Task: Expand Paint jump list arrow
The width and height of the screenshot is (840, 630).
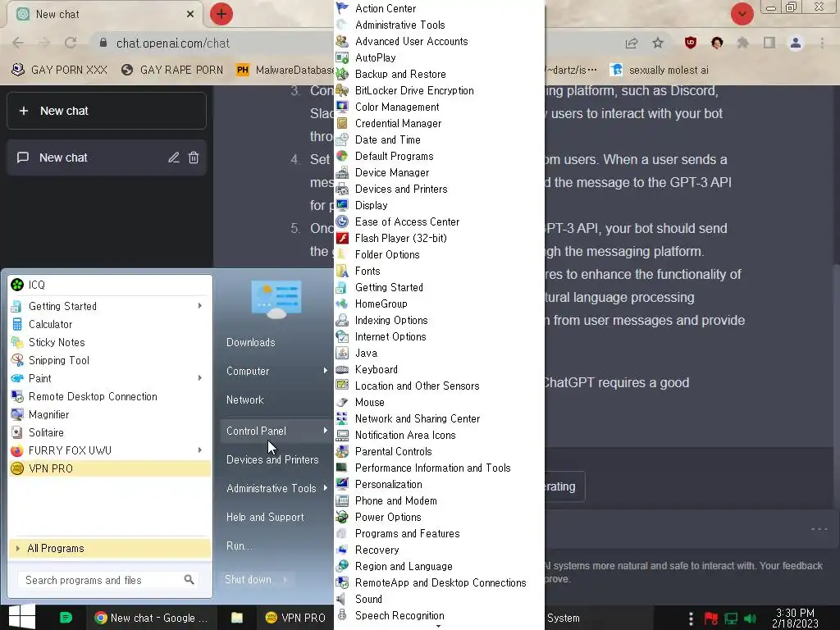Action: (x=200, y=378)
